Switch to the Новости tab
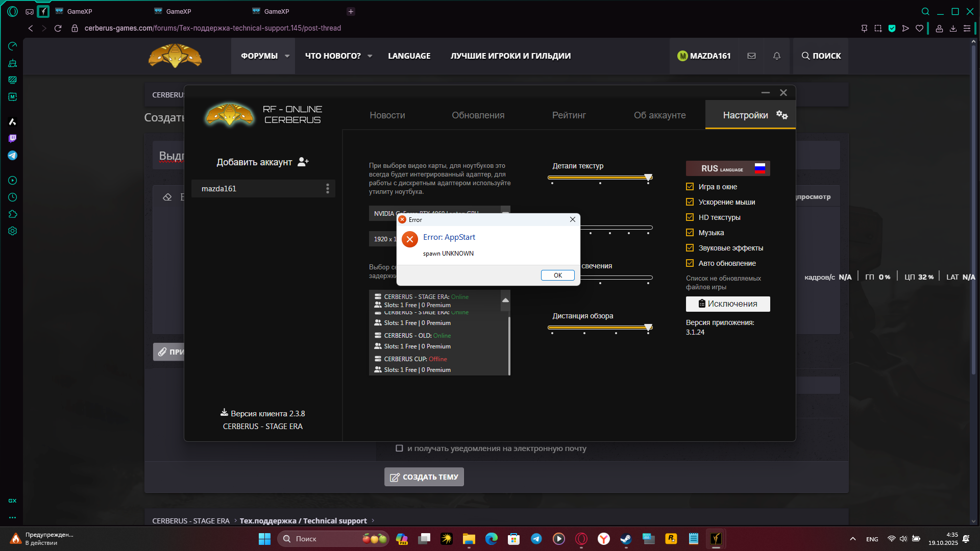This screenshot has width=980, height=551. (387, 115)
